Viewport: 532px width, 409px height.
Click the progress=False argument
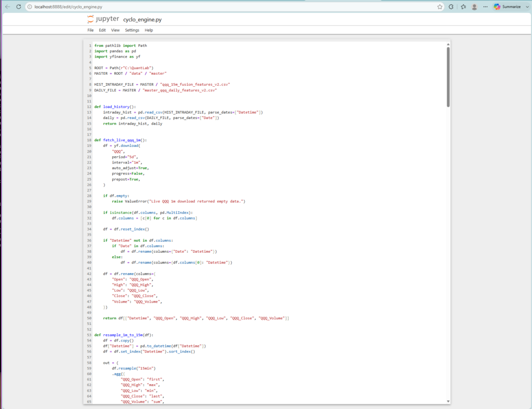click(x=128, y=173)
